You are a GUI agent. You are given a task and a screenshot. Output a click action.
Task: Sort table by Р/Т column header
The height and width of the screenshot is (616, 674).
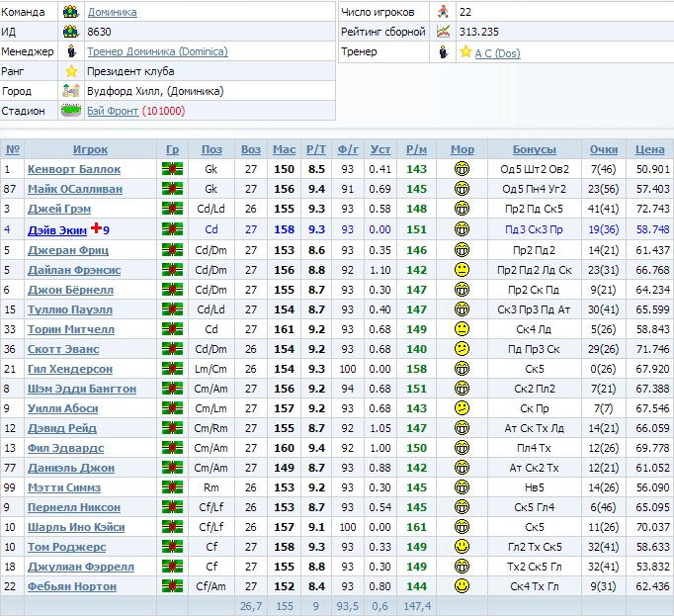(x=316, y=149)
